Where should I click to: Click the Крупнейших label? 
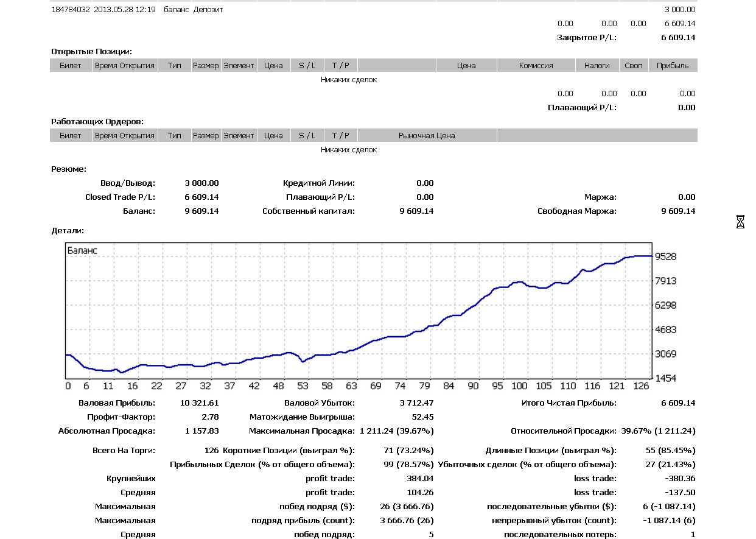pyautogui.click(x=131, y=478)
